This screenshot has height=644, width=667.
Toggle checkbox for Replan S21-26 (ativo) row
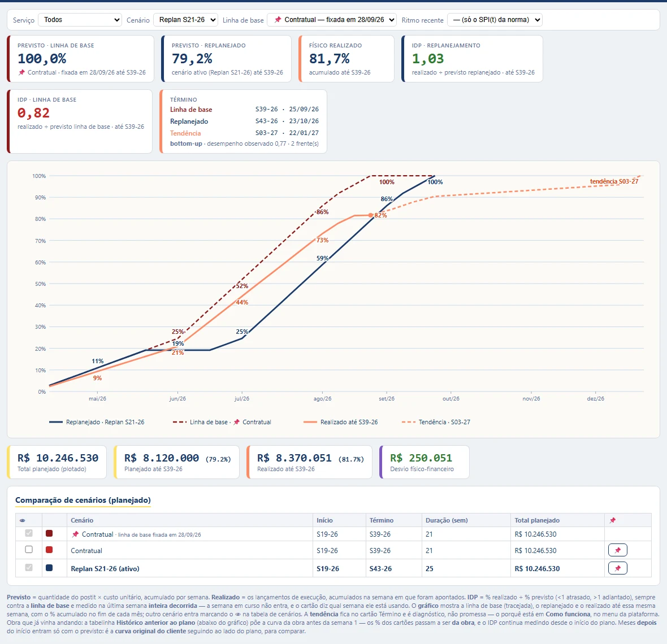click(29, 568)
